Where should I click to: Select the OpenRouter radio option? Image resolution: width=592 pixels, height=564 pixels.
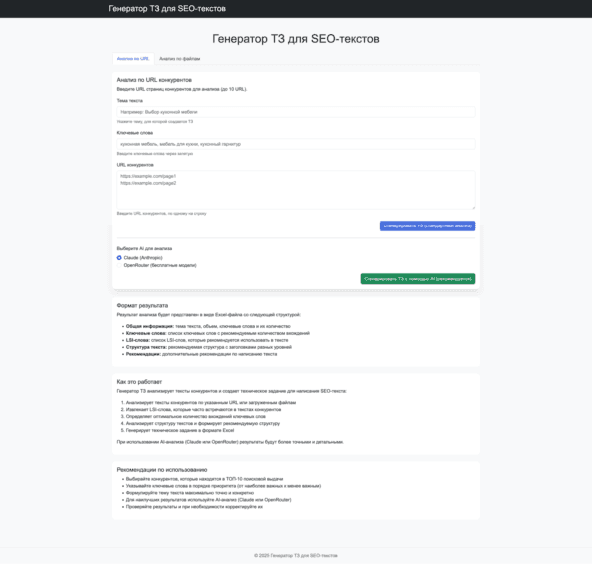coord(119,265)
